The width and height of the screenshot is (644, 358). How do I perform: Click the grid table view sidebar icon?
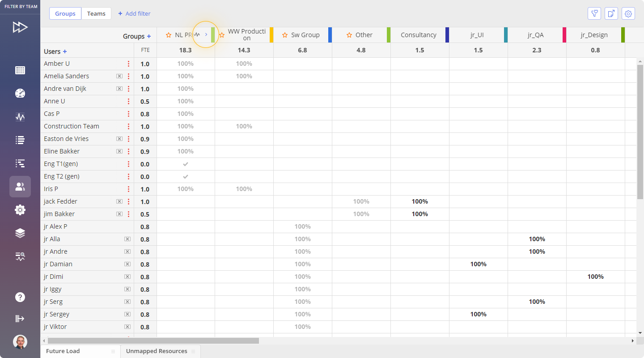click(x=20, y=70)
